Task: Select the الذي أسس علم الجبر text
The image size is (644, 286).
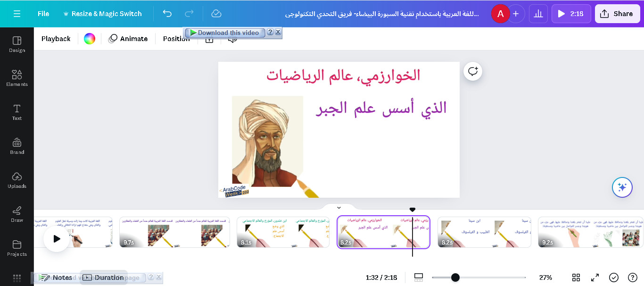Action: point(381,108)
